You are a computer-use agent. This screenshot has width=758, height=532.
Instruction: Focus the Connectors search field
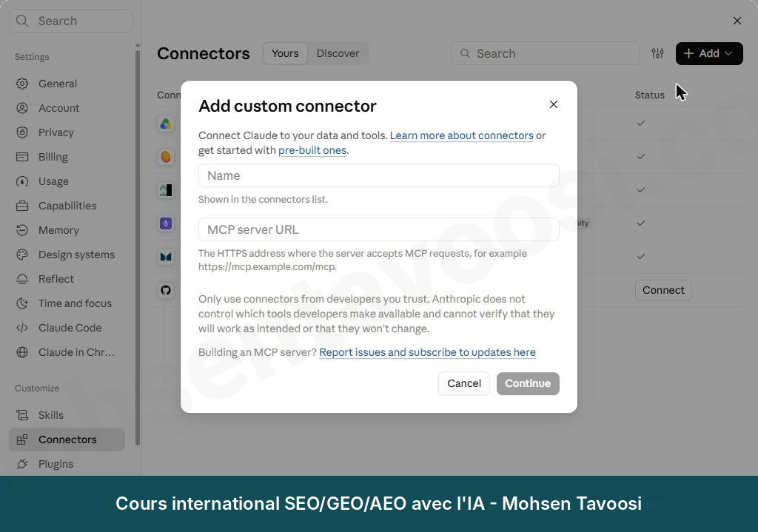point(546,53)
